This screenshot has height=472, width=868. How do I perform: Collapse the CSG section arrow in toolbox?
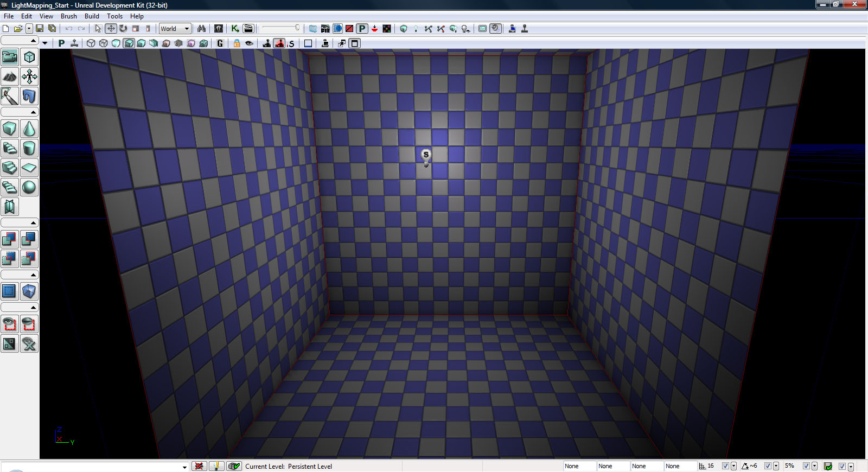[x=33, y=223]
